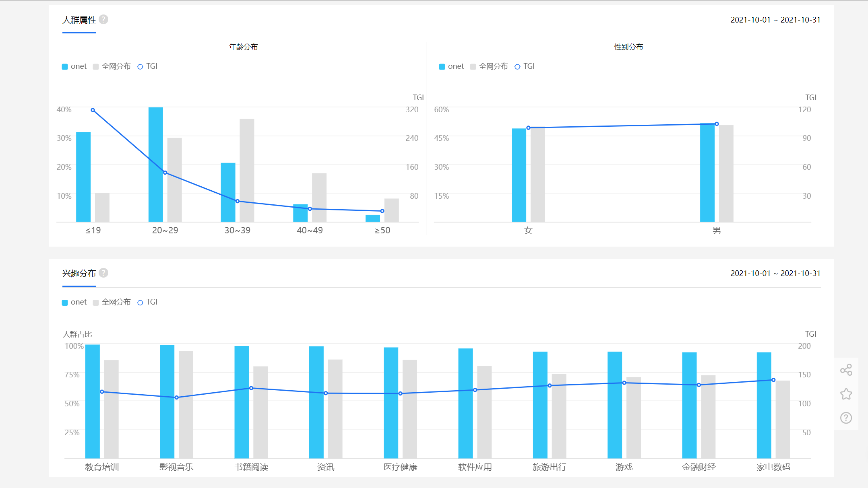This screenshot has height=488, width=868.
Task: Click the TGI point for ≤19 age
Action: 93,110
